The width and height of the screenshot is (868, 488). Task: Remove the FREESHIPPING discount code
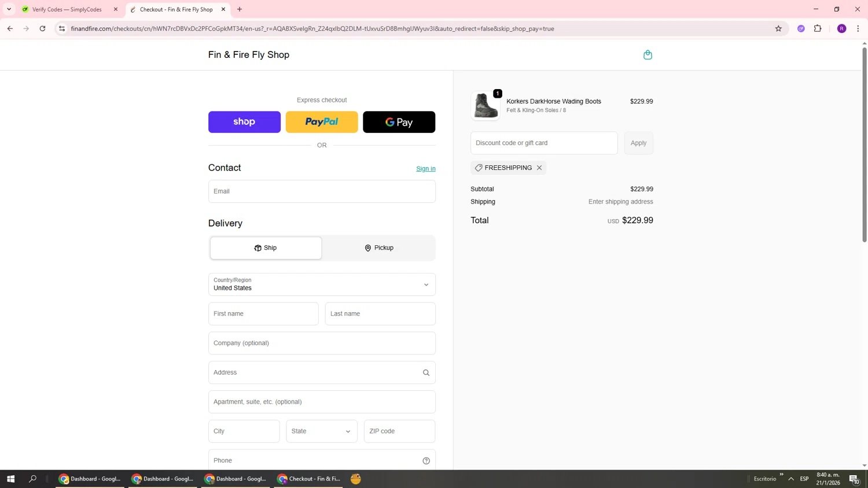539,168
